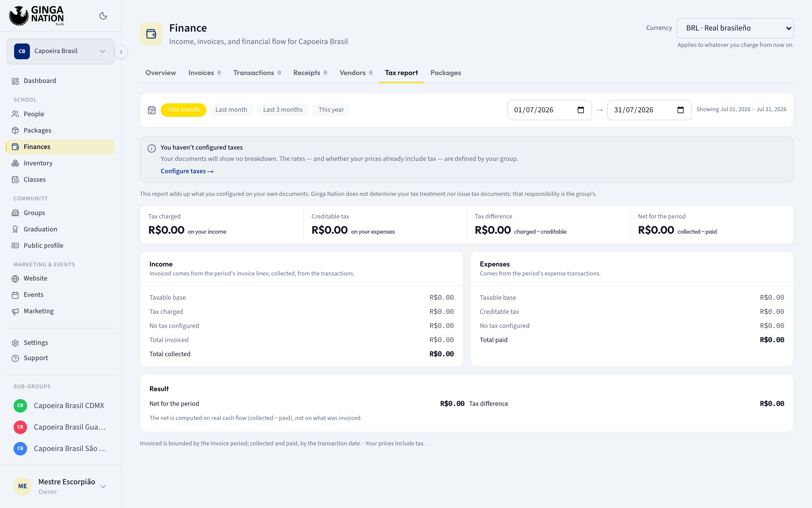The image size is (812, 508).
Task: Click the Tax difference summary card
Action: [x=548, y=225]
